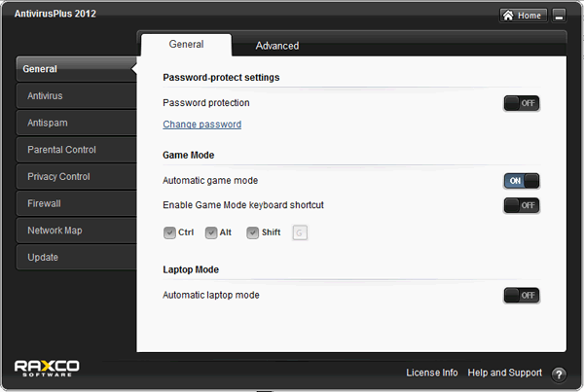584x392 pixels.
Task: Switch to the Advanced tab
Action: coord(277,46)
